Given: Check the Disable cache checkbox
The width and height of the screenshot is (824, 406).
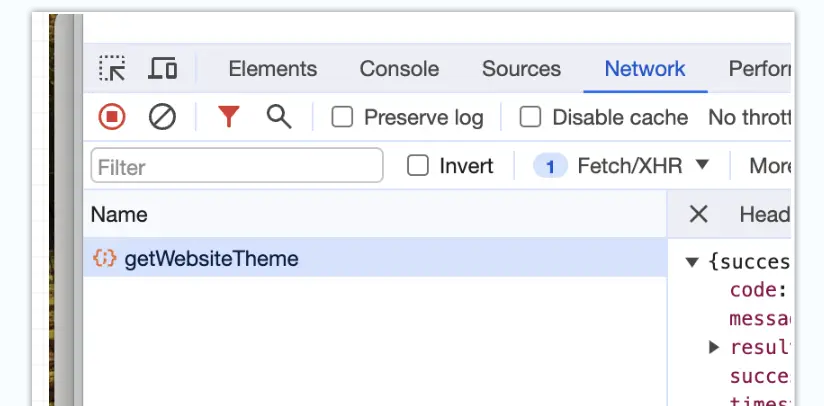Looking at the screenshot, I should 531,118.
